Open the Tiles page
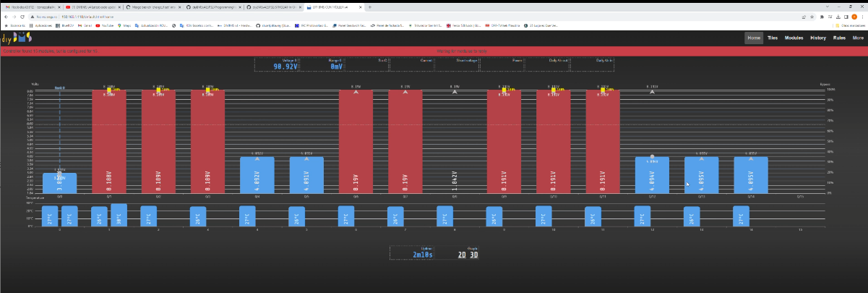The height and width of the screenshot is (293, 868). (773, 38)
